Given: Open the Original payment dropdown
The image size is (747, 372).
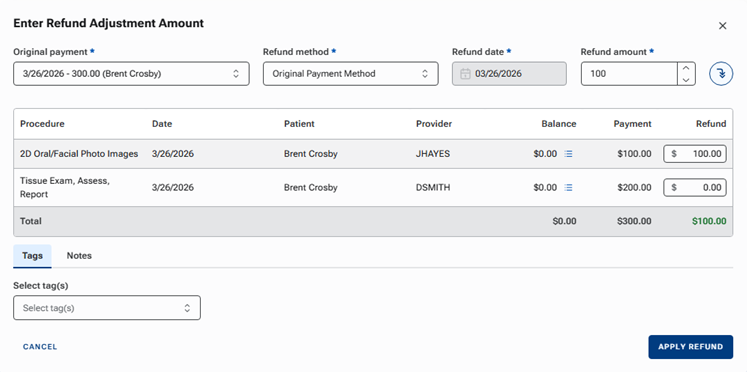Looking at the screenshot, I should point(131,74).
